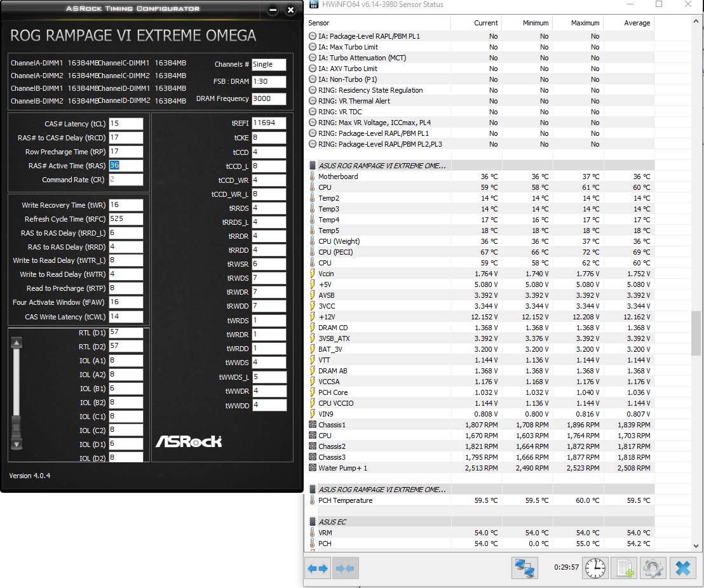Click the logging file with plus icon
The width and height of the screenshot is (704, 588).
click(x=624, y=568)
